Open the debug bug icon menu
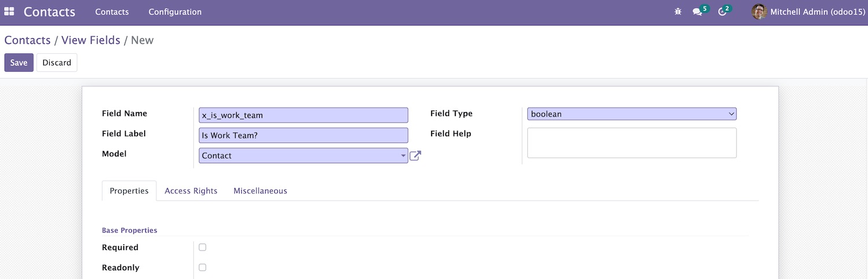The height and width of the screenshot is (279, 868). pos(678,12)
